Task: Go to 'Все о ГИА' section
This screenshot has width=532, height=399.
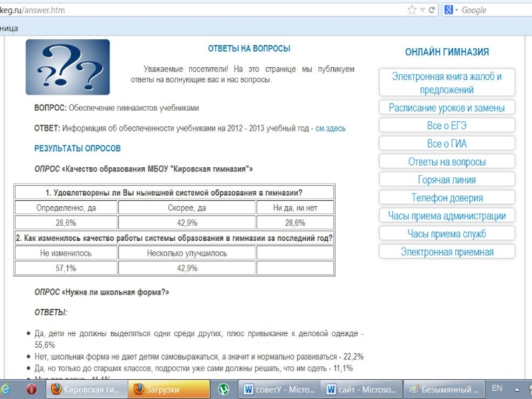Action: [x=447, y=144]
